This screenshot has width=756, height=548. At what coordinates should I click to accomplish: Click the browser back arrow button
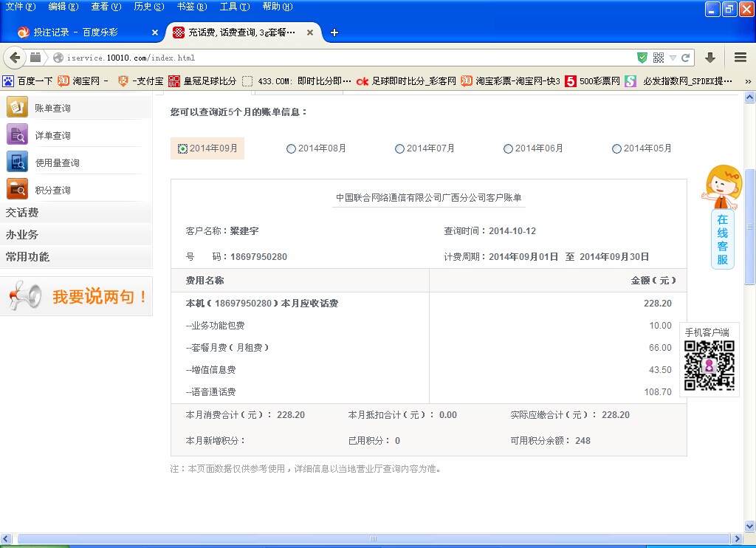tap(16, 58)
